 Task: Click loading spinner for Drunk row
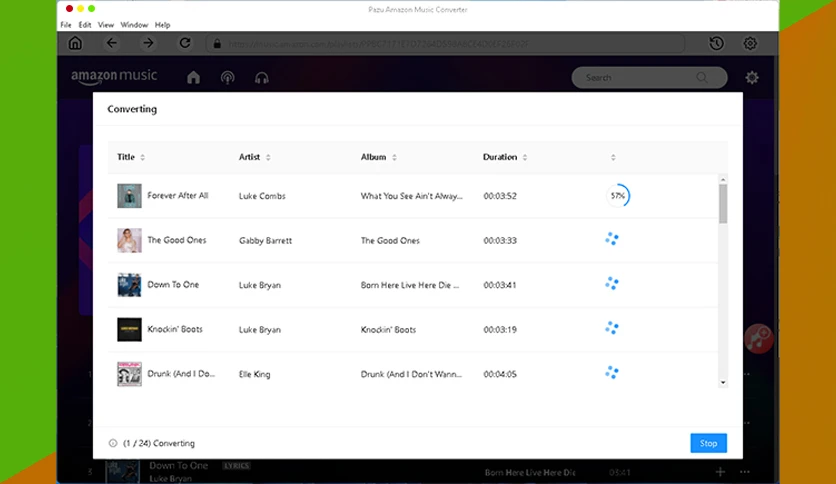[612, 373]
